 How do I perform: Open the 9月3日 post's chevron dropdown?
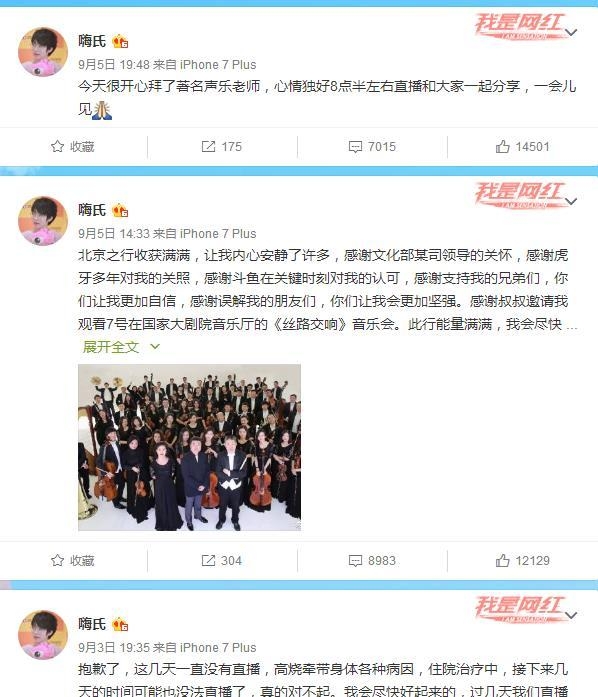point(571,615)
